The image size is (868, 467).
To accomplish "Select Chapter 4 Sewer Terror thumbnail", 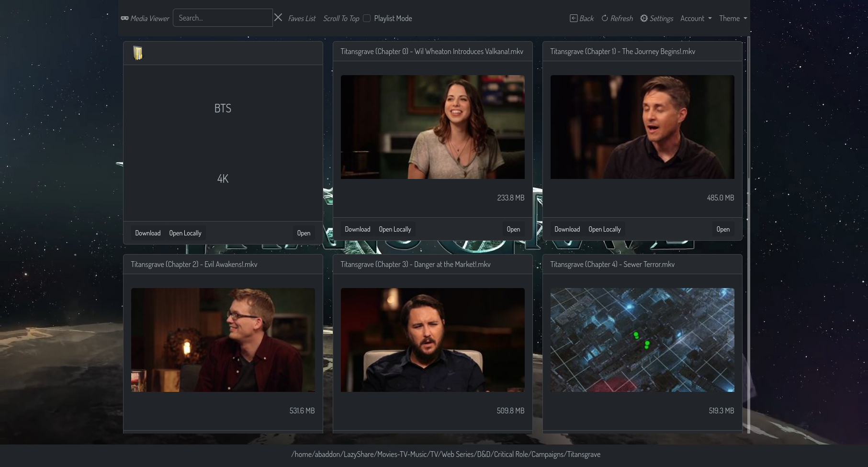I will 643,340.
